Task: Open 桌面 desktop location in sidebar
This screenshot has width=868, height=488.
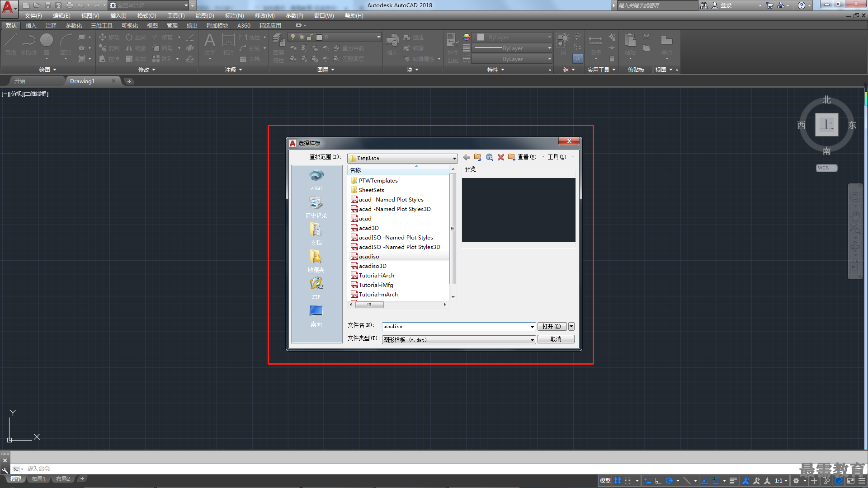Action: coord(316,315)
